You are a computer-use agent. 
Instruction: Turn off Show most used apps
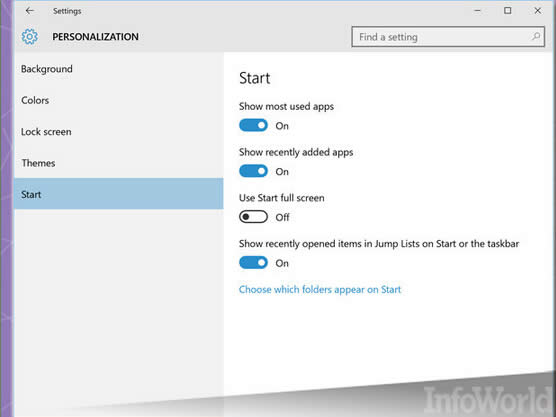click(253, 125)
